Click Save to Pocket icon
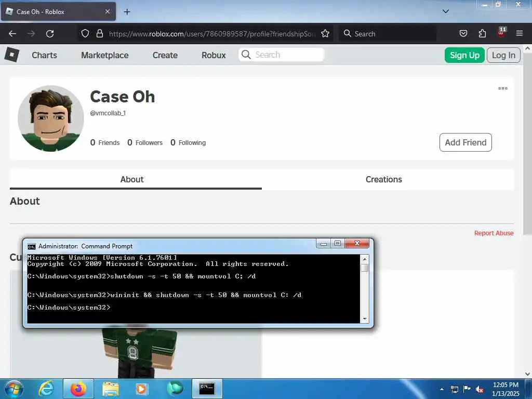Image resolution: width=532 pixels, height=399 pixels. 463,33
